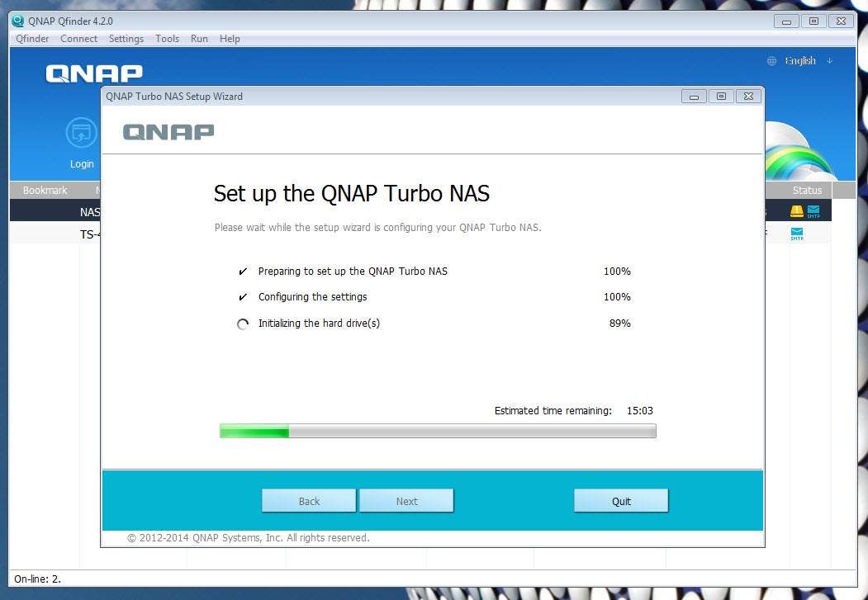The height and width of the screenshot is (600, 868).
Task: Click the Next button in wizard
Action: tap(406, 500)
